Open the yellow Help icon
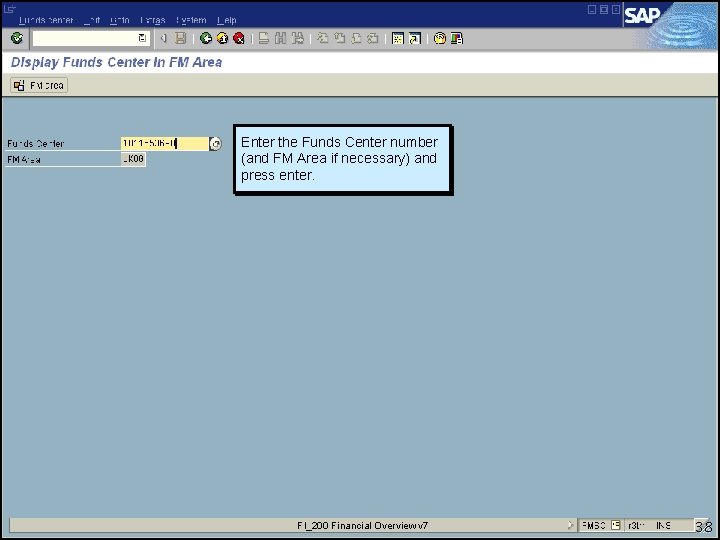The width and height of the screenshot is (720, 540). (x=439, y=39)
